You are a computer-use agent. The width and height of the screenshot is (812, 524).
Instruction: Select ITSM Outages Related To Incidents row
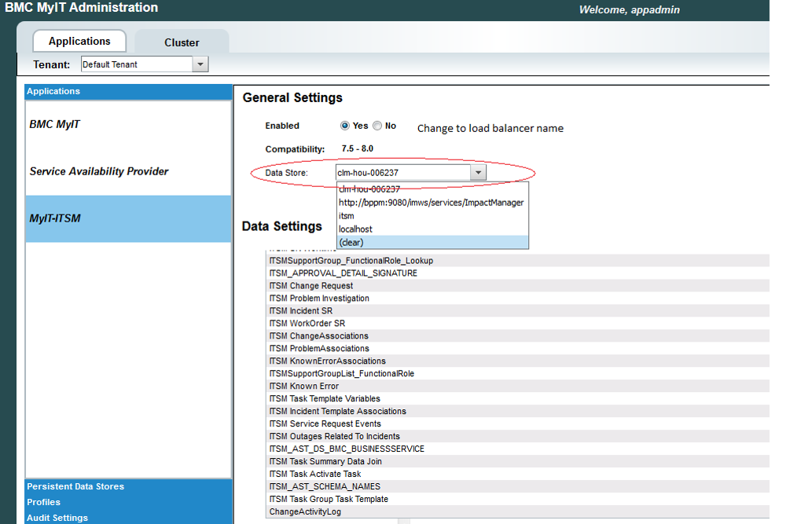coord(517,437)
